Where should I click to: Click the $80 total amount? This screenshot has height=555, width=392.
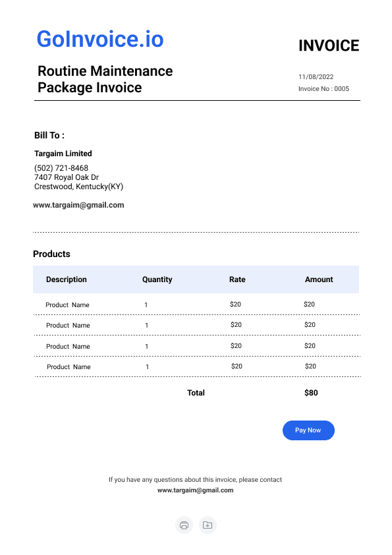pyautogui.click(x=311, y=393)
